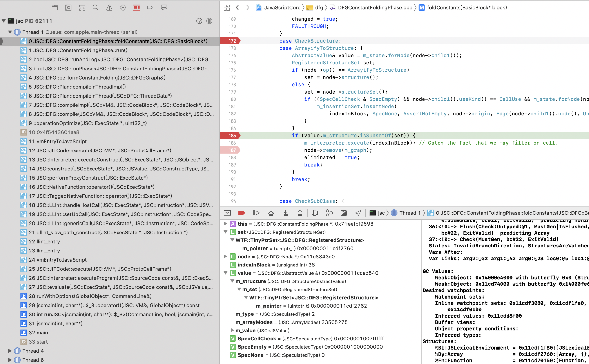Click DFGConstantFoldingPhase.cpp in the jump bar
This screenshot has height=364, width=589.
point(375,7)
